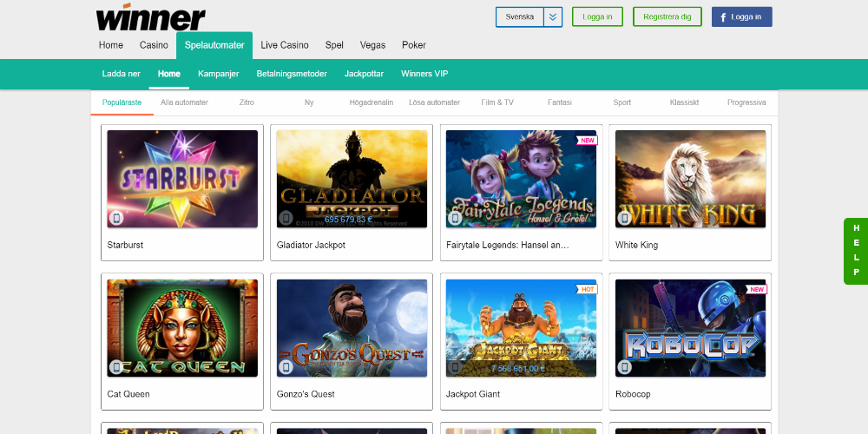The height and width of the screenshot is (434, 868).
Task: Click the mobile icon on Starburst thumbnail
Action: tap(116, 218)
